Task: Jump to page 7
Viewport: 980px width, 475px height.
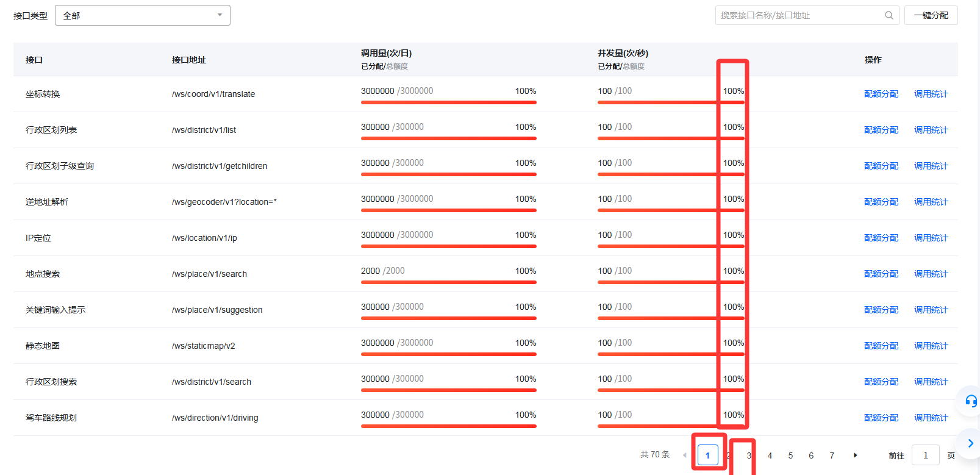Action: [832, 455]
